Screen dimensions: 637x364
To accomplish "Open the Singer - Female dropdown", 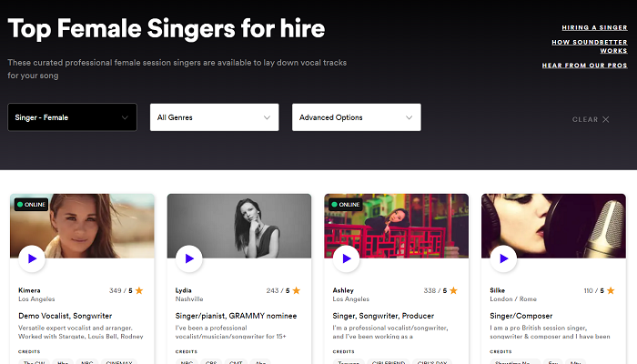I will click(72, 117).
